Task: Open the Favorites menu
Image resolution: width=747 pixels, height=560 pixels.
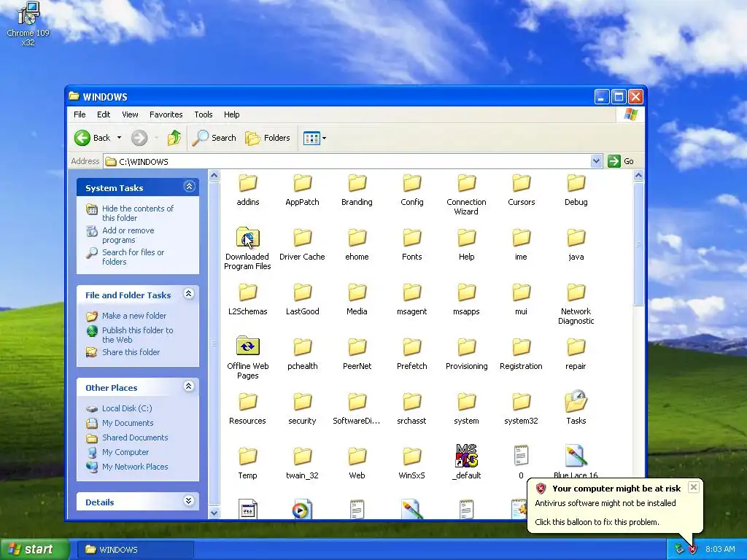Action: (166, 114)
